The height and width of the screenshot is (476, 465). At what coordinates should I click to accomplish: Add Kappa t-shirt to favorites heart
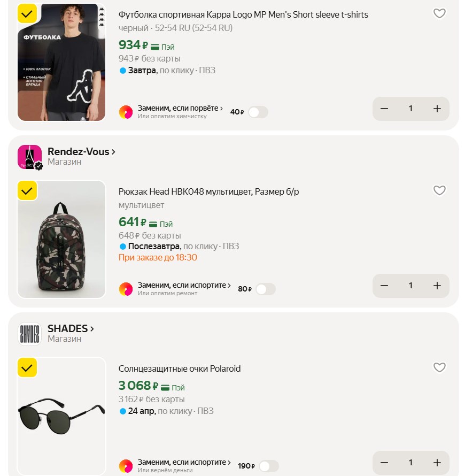439,14
